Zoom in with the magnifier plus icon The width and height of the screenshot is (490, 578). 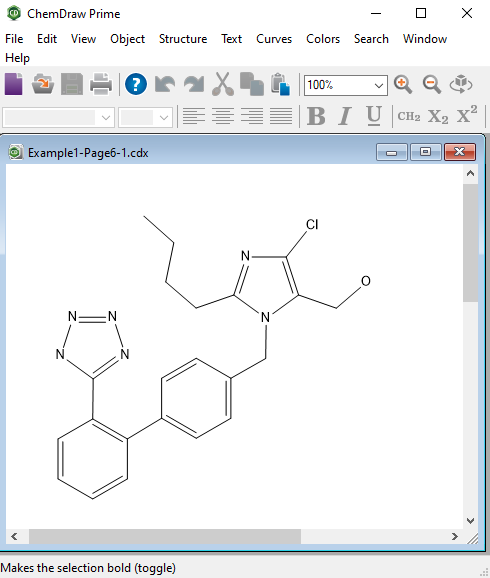403,84
